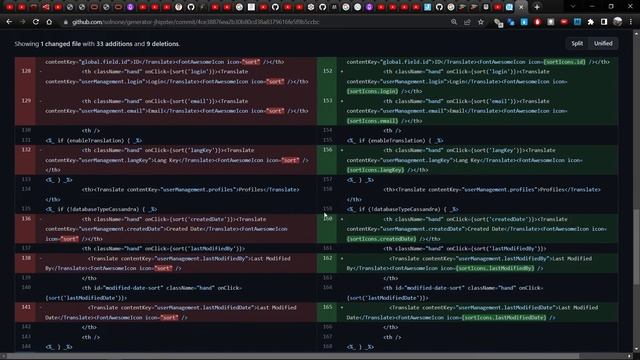Select removed line number 138

pos(26,258)
